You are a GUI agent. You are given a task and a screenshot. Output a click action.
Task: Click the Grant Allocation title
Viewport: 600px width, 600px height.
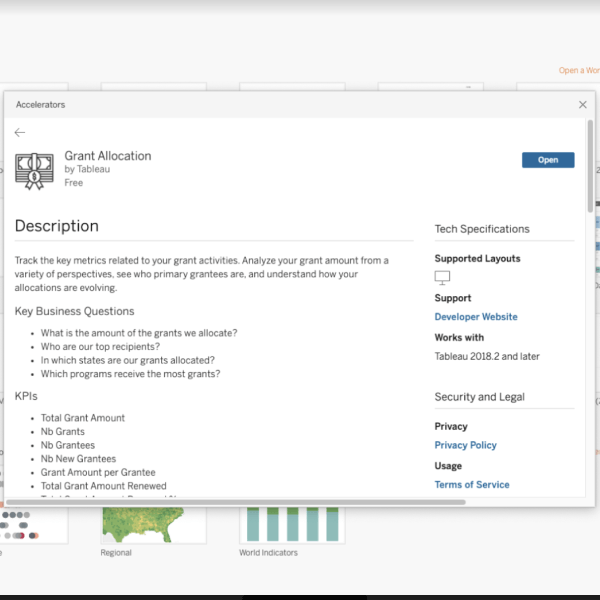108,156
